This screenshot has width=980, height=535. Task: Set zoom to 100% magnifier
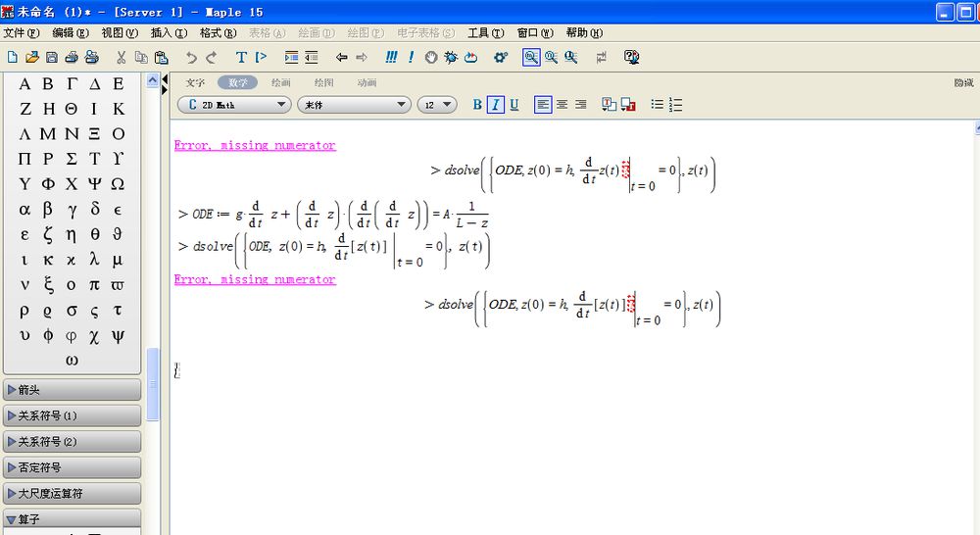point(531,58)
